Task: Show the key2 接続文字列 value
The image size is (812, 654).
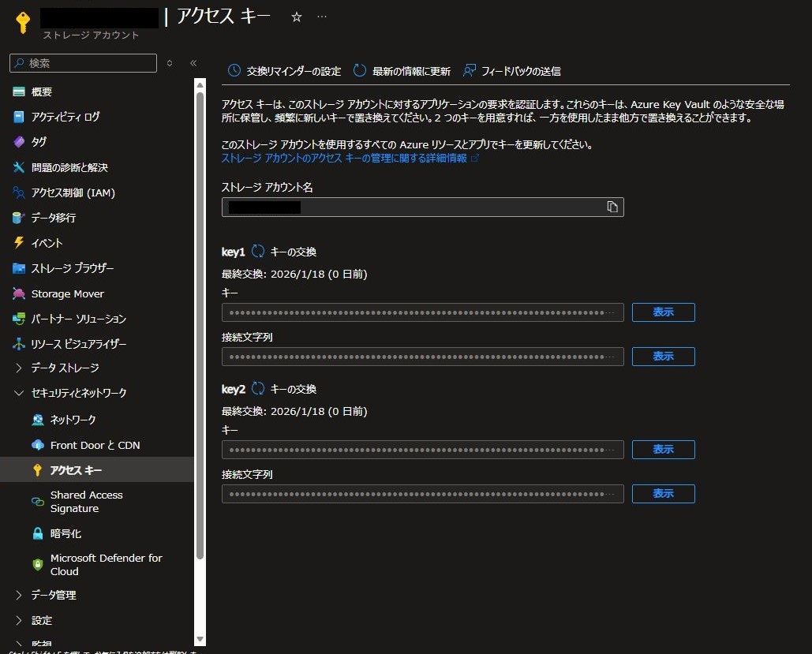Action: (663, 494)
